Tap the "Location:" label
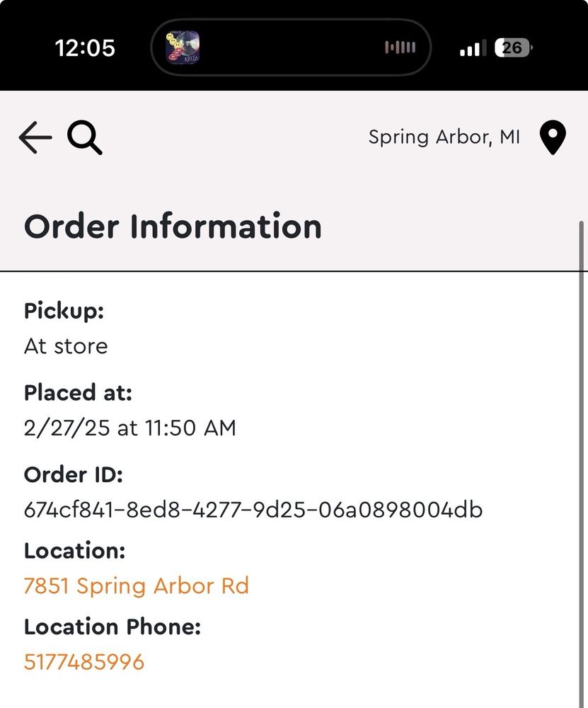Screen dimensions: 588x708 coord(75,550)
